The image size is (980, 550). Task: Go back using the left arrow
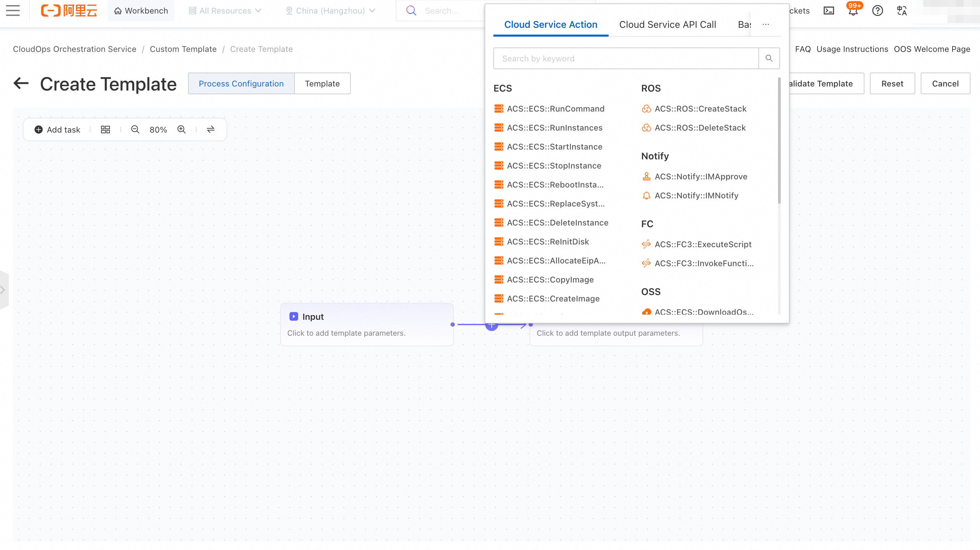[x=21, y=83]
